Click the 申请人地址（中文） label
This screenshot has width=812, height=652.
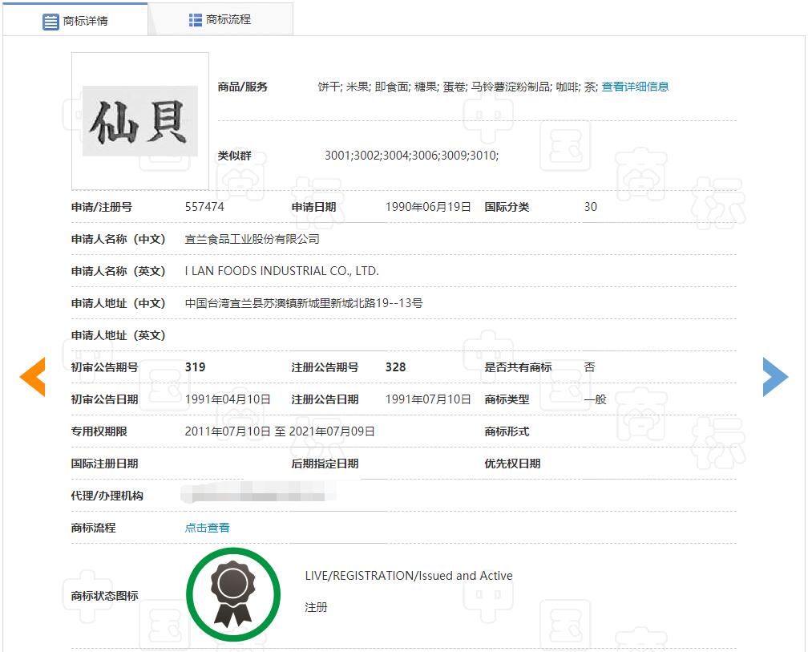pos(118,303)
